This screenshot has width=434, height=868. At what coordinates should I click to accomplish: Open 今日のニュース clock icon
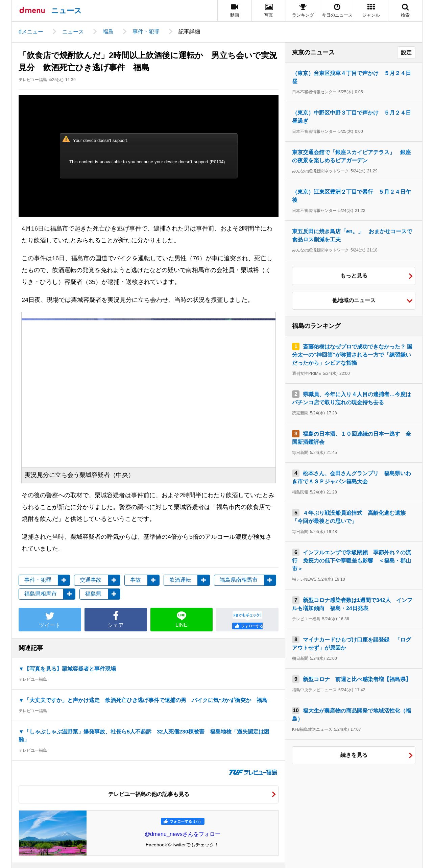(x=337, y=10)
